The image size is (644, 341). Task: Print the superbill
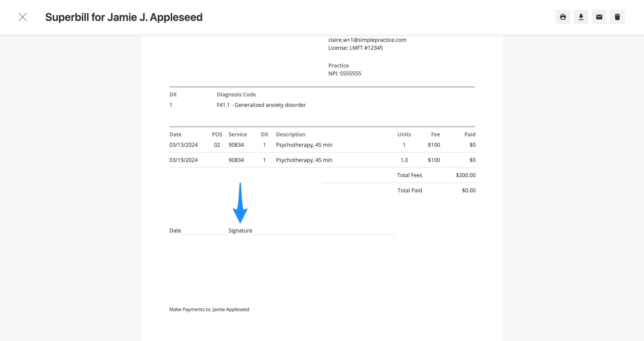coord(563,17)
